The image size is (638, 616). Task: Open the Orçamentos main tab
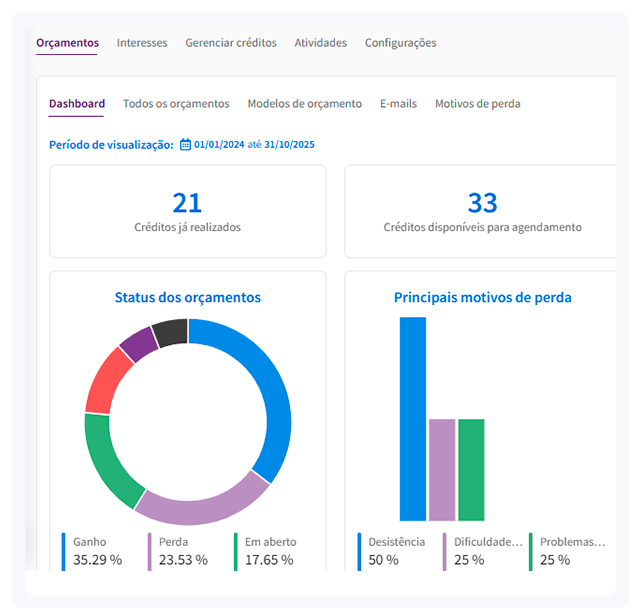67,43
